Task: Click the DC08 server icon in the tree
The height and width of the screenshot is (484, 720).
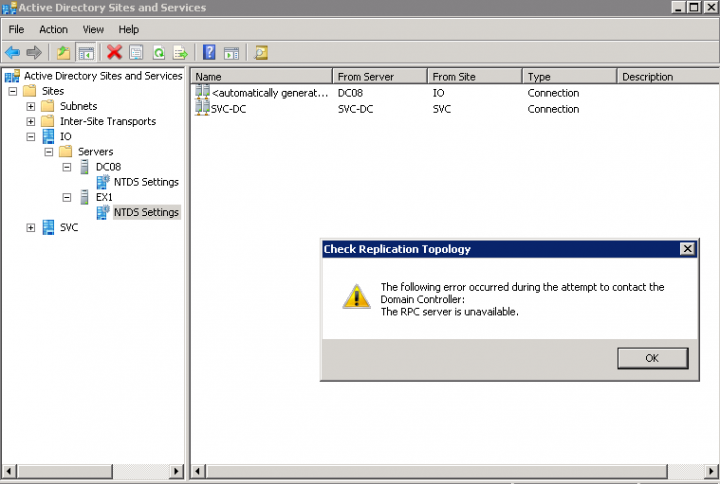Action: pyautogui.click(x=84, y=167)
